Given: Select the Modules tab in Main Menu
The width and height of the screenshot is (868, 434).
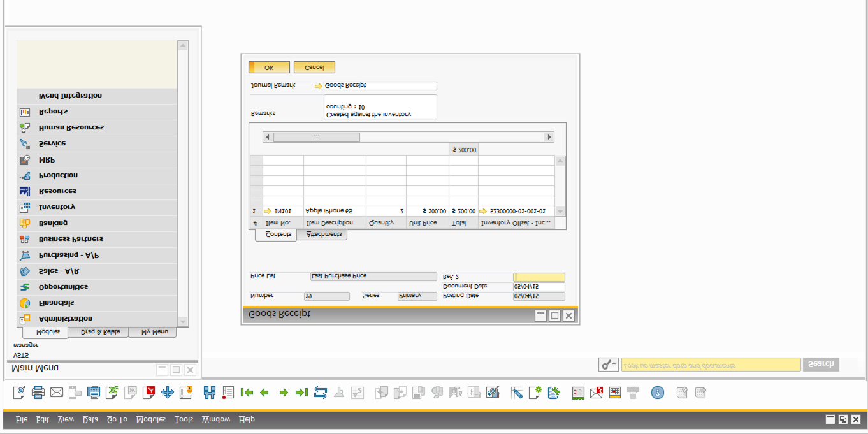Looking at the screenshot, I should (x=45, y=333).
